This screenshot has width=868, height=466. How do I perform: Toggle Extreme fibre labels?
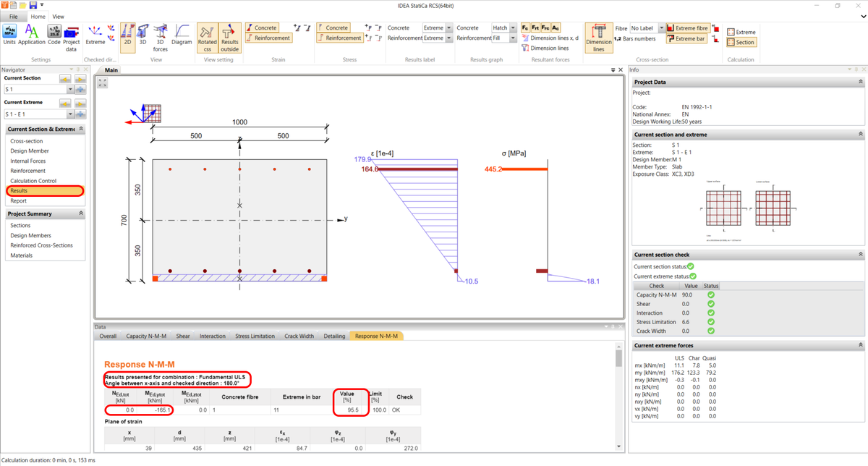pyautogui.click(x=688, y=27)
